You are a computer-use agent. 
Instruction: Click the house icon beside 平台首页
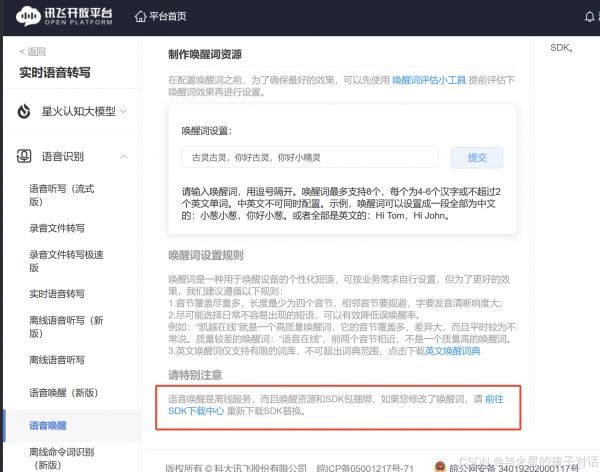(x=140, y=16)
